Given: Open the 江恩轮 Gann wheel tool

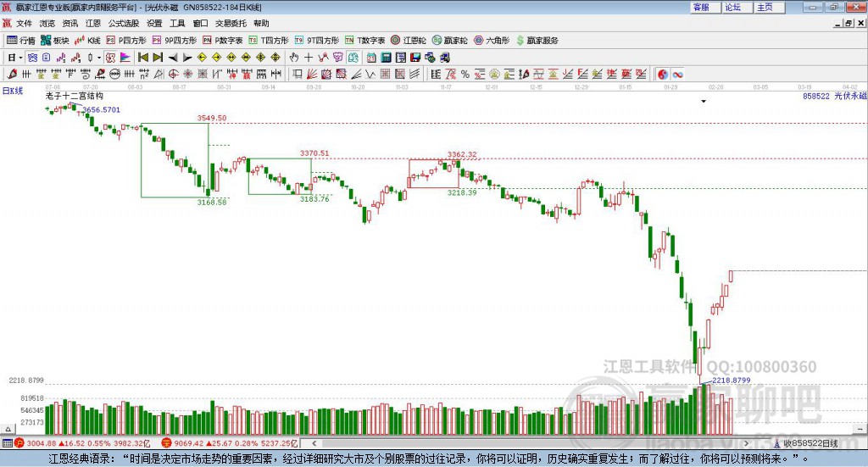Looking at the screenshot, I should point(409,41).
